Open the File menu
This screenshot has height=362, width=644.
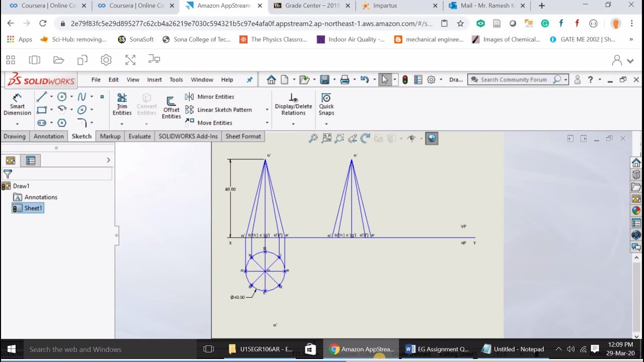coord(96,79)
